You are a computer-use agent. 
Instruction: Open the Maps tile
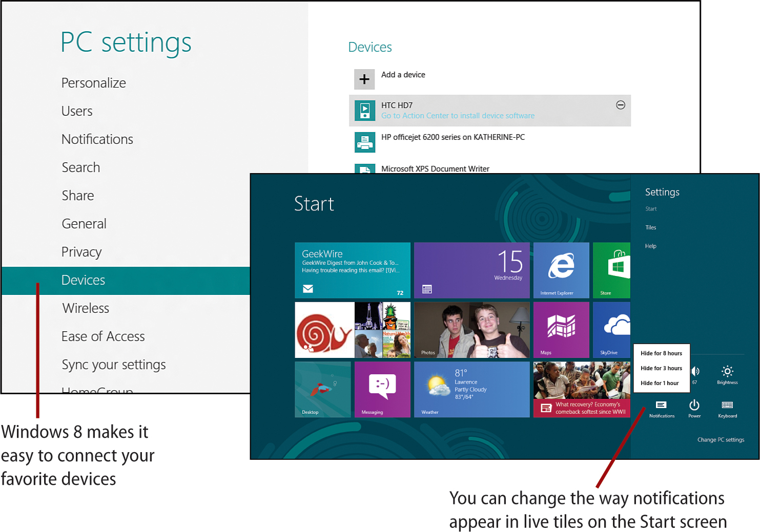point(561,330)
